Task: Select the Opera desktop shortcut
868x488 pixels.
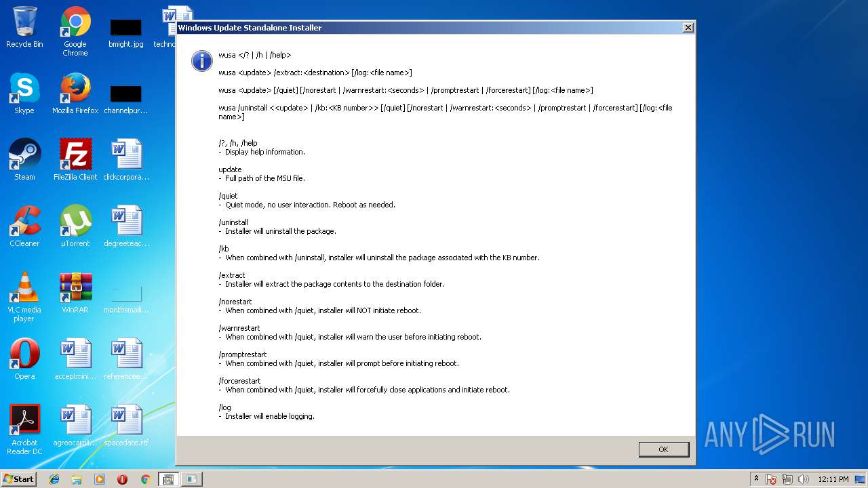Action: [24, 359]
